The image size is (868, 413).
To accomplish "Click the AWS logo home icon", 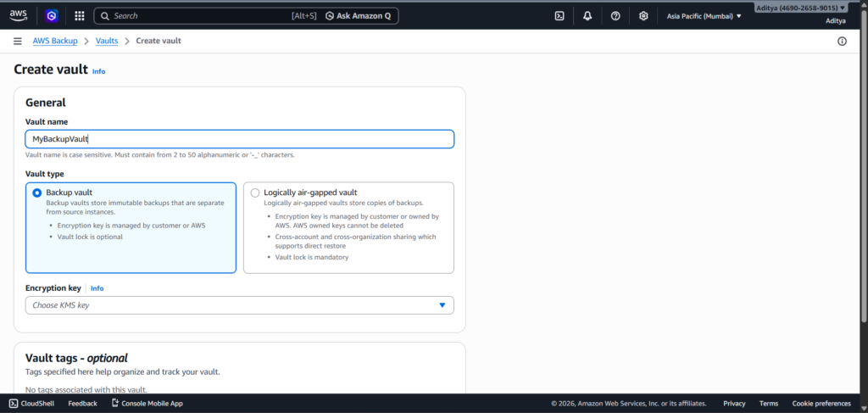I will (19, 15).
